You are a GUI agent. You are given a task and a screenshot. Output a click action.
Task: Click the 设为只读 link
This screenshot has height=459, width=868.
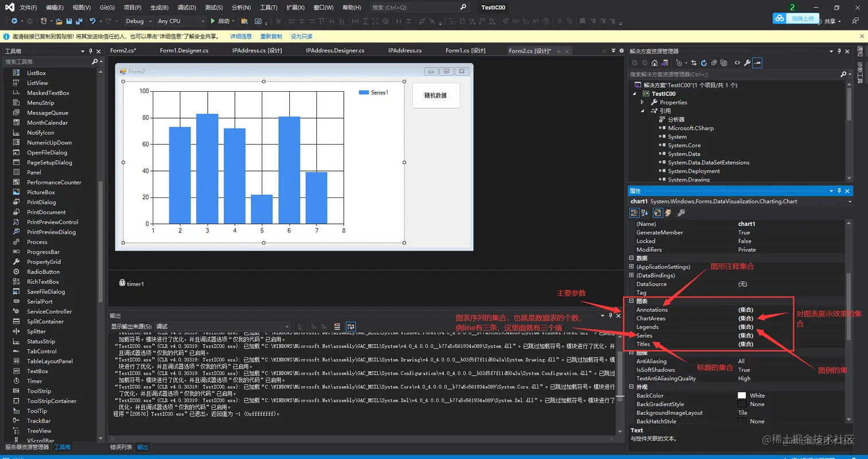[x=301, y=36]
